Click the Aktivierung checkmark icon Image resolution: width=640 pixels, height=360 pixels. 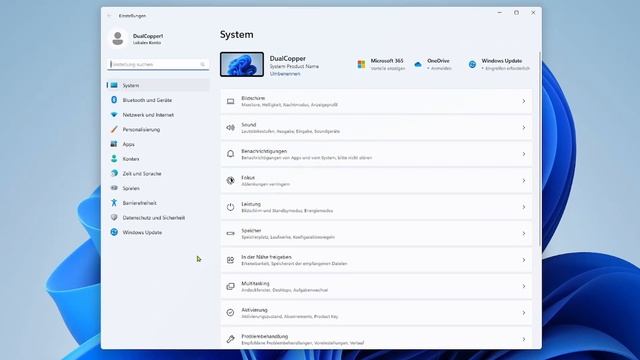[231, 313]
